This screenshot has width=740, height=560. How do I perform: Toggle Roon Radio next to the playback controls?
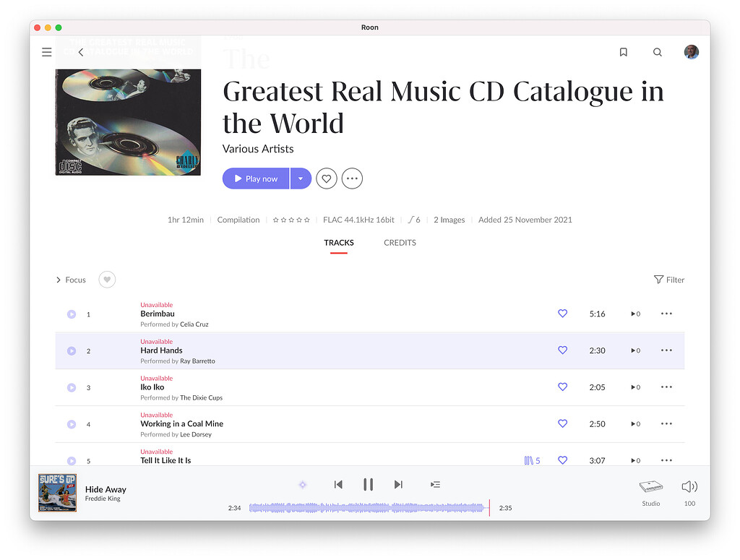pyautogui.click(x=302, y=484)
